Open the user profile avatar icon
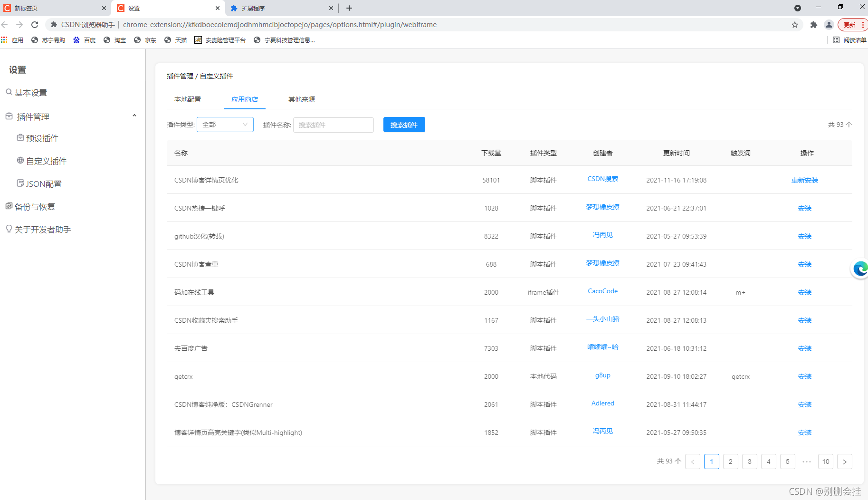Screen dimensions: 868x500 [829, 25]
